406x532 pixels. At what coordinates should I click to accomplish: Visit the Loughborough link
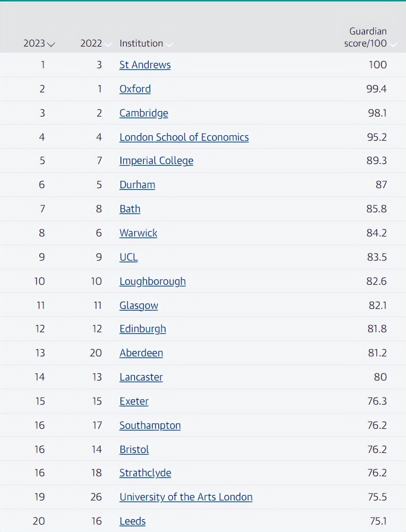(152, 281)
